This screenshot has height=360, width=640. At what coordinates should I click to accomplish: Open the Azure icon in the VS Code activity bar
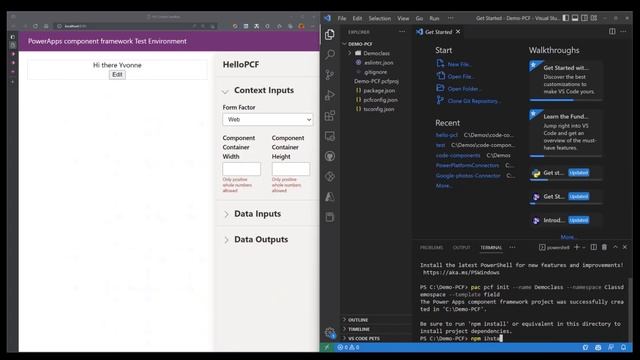tap(330, 197)
